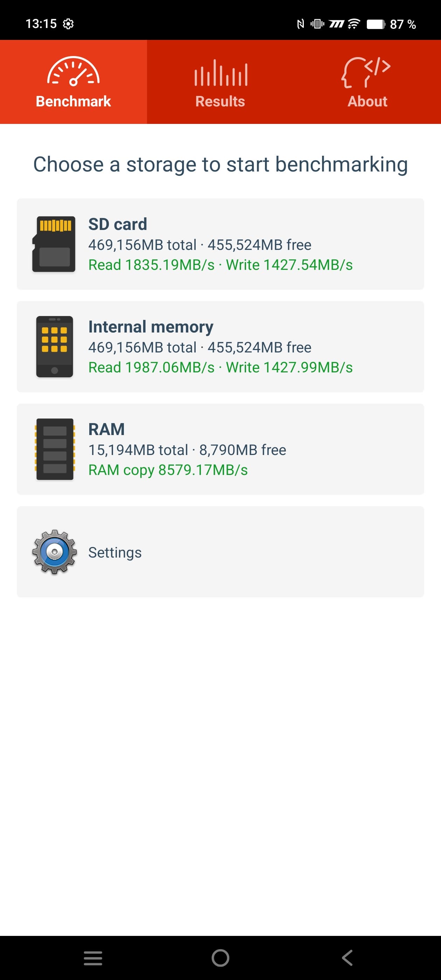Tap the RAM chip icon

click(54, 449)
